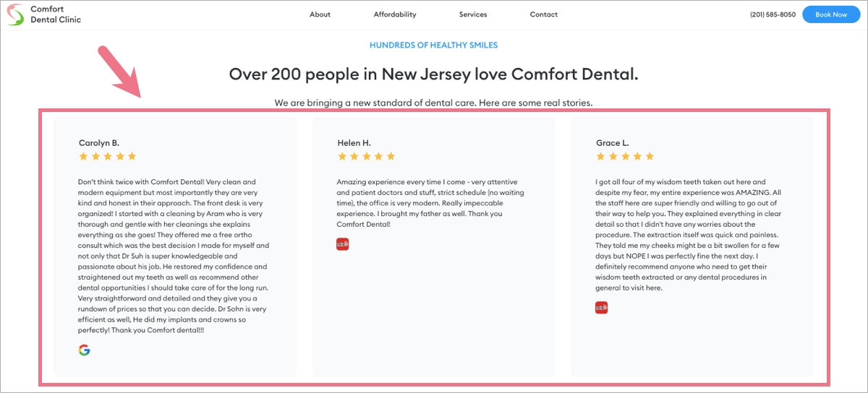Open the About menu item
868x393 pixels.
[x=320, y=14]
